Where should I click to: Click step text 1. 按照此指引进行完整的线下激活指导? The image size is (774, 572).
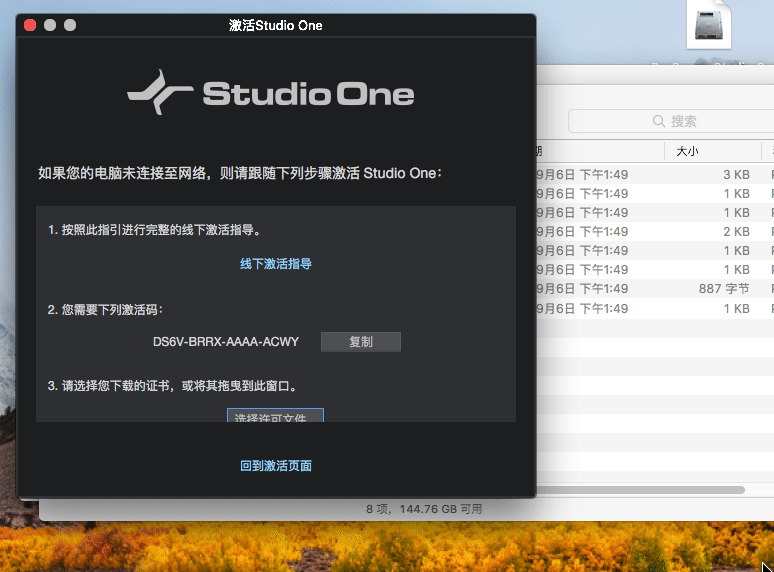point(155,230)
